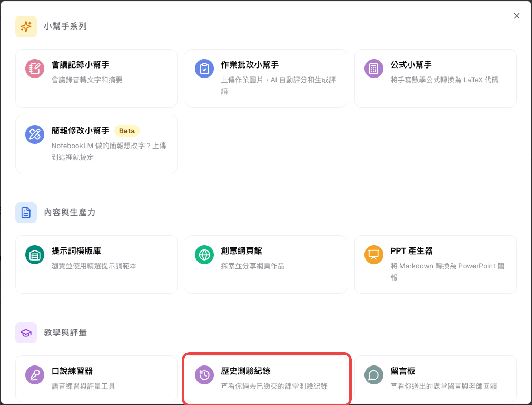
Task: Click the 小幫手系列 sparkle section icon
Action: [26, 26]
